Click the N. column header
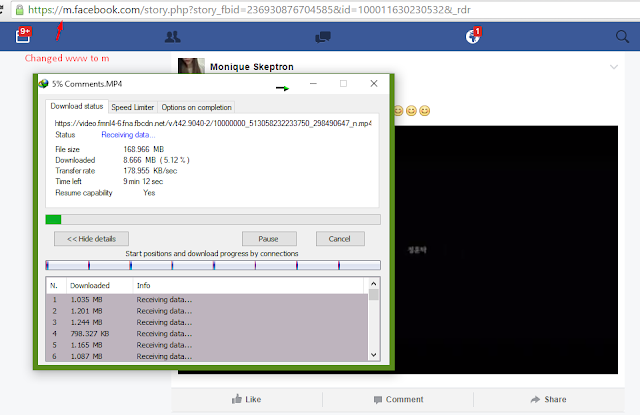The width and height of the screenshot is (640, 415). [x=57, y=286]
